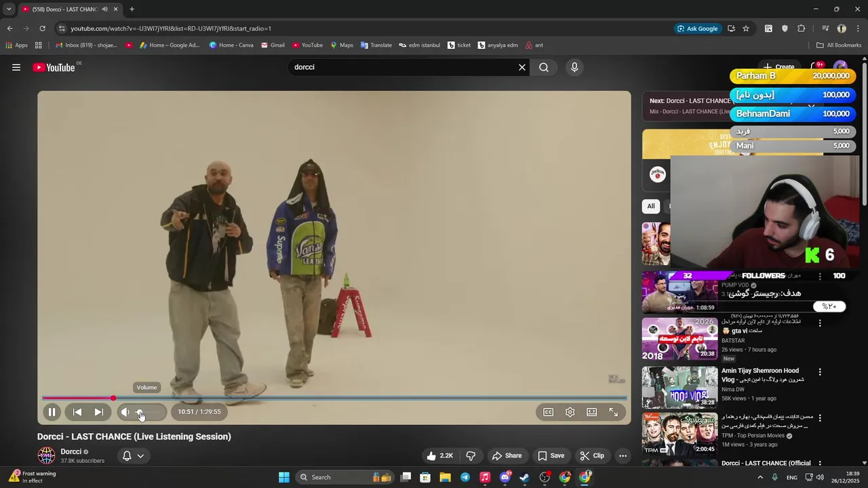Open the 1:08:59 PUMP VOD thumbnail
This screenshot has width=868, height=488.
679,292
